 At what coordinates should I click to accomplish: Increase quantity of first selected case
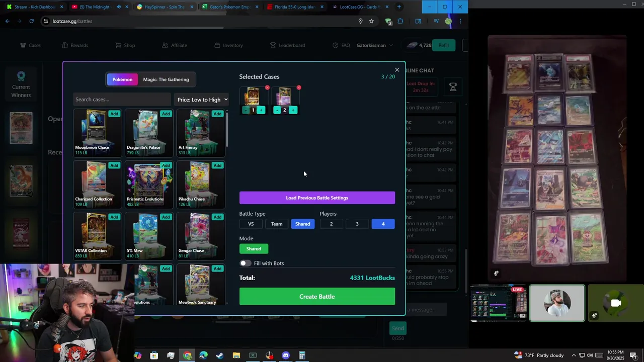[x=261, y=110]
